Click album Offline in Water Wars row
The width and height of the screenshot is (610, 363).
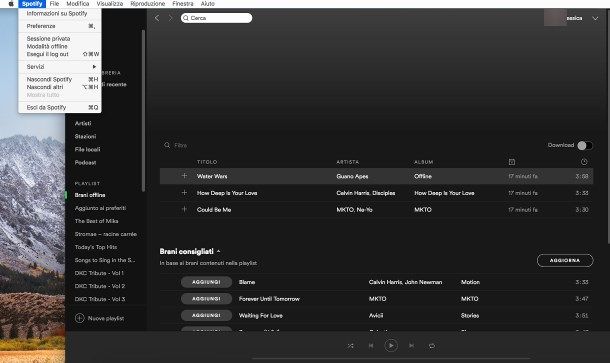423,176
